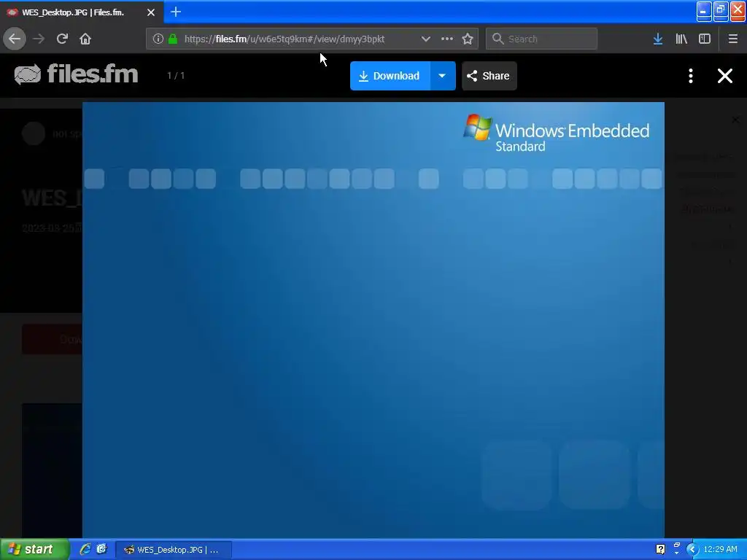Click the green secure connection padlock
The image size is (747, 560).
[x=173, y=39]
